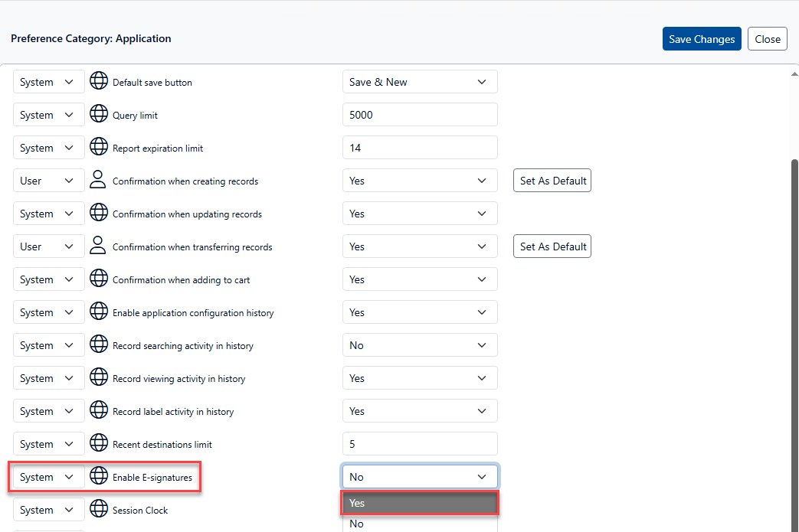This screenshot has height=532, width=799.
Task: Open the Save & New value dropdown
Action: click(420, 82)
